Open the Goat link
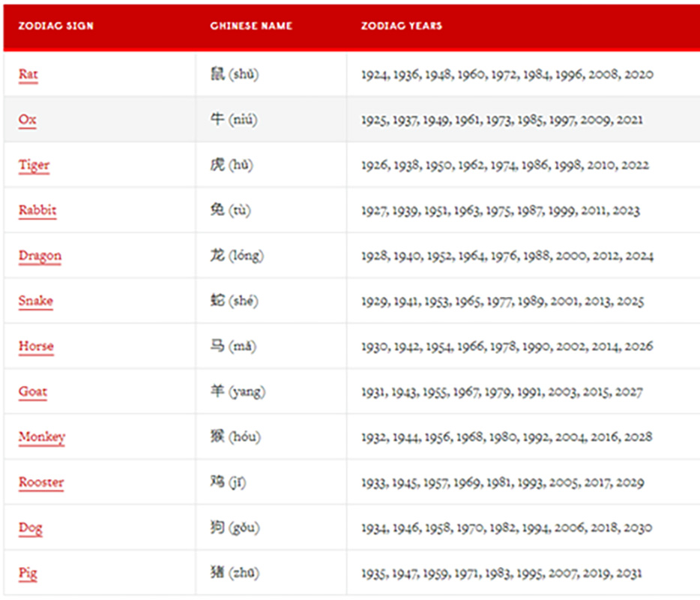Image resolution: width=700 pixels, height=600 pixels. coord(32,391)
